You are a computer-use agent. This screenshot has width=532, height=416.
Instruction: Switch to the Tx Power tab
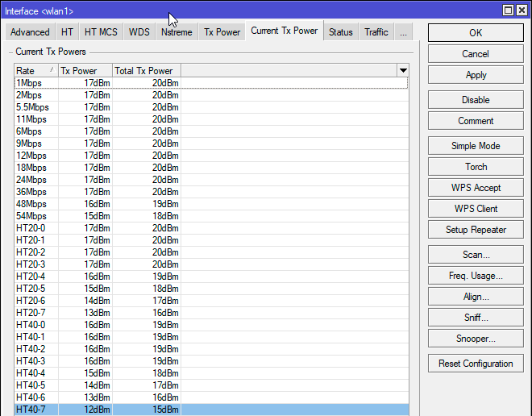pyautogui.click(x=222, y=32)
